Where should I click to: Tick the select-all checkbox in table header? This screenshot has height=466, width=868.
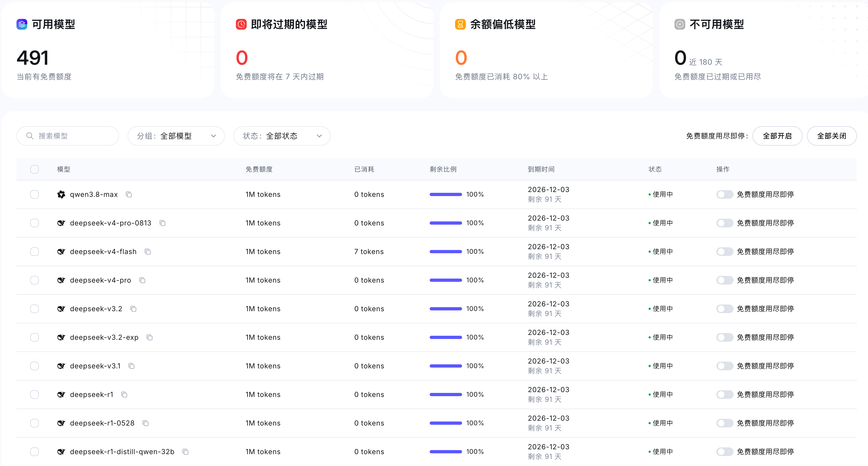tap(34, 169)
